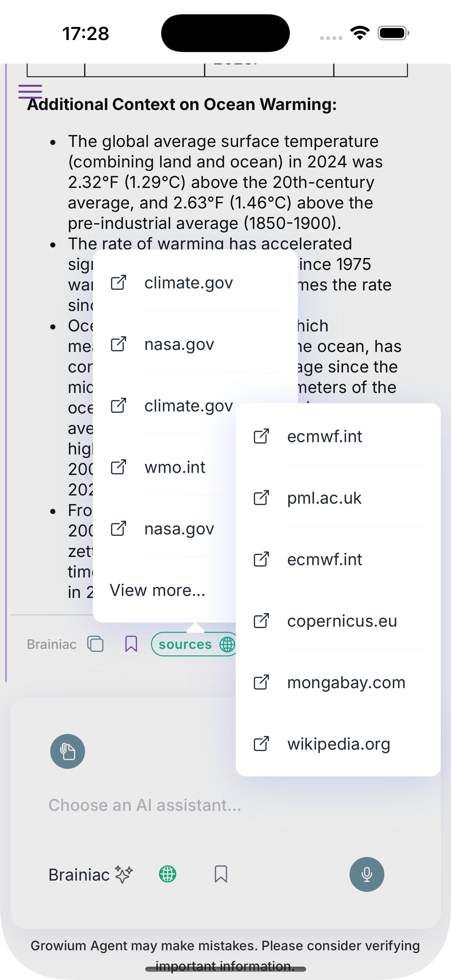
Task: Expand View more sources
Action: pos(158,590)
